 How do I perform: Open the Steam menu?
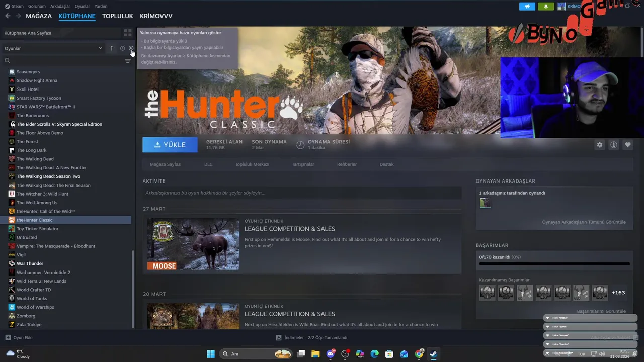pyautogui.click(x=14, y=6)
